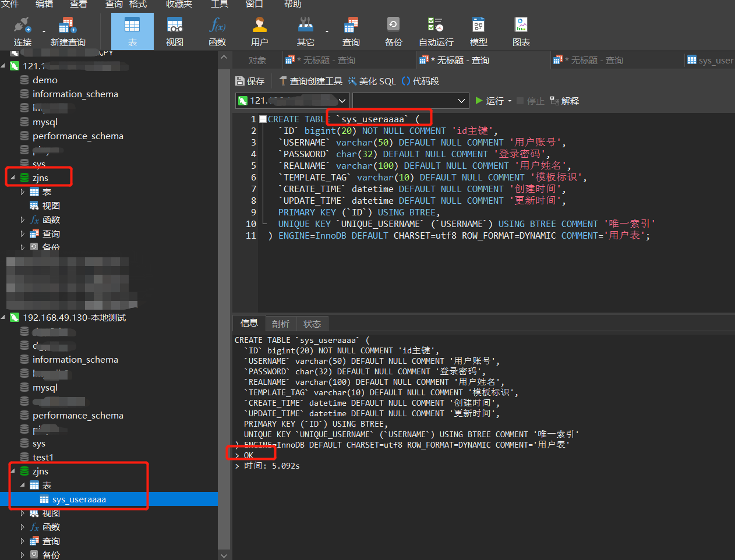Collapse the lower zjns database node

tap(13, 471)
